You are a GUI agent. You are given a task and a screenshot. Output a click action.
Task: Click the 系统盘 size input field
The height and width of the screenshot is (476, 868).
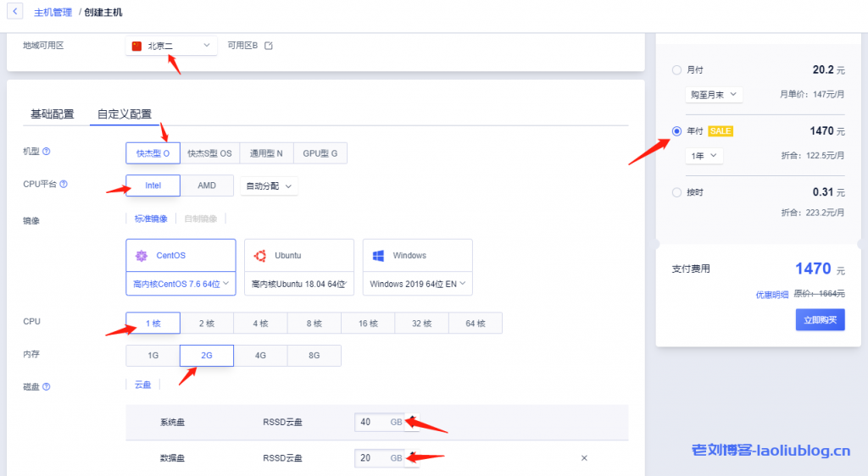coord(371,422)
